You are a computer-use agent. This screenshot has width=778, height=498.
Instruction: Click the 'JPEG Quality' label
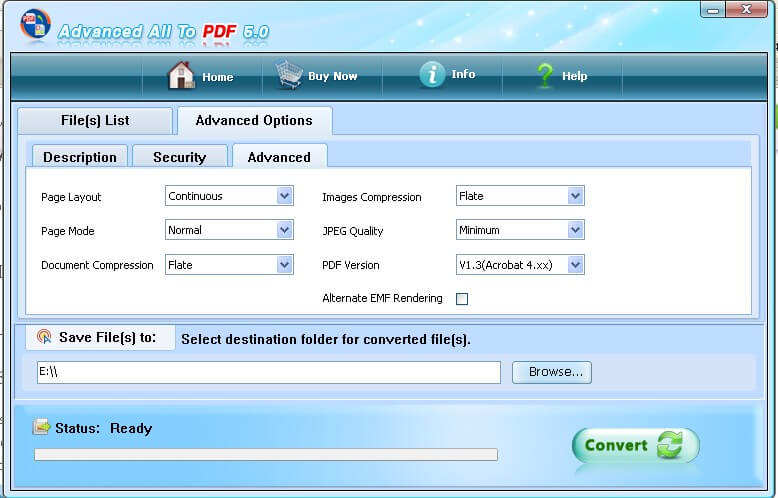tap(353, 231)
